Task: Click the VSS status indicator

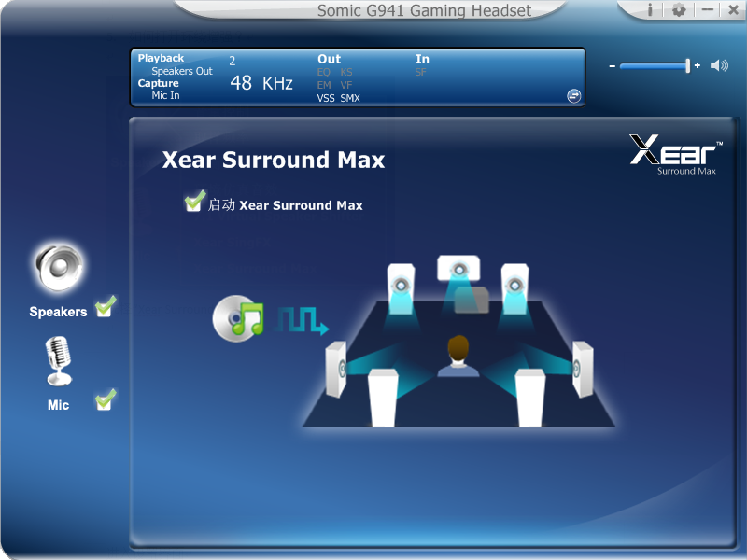Action: point(326,98)
